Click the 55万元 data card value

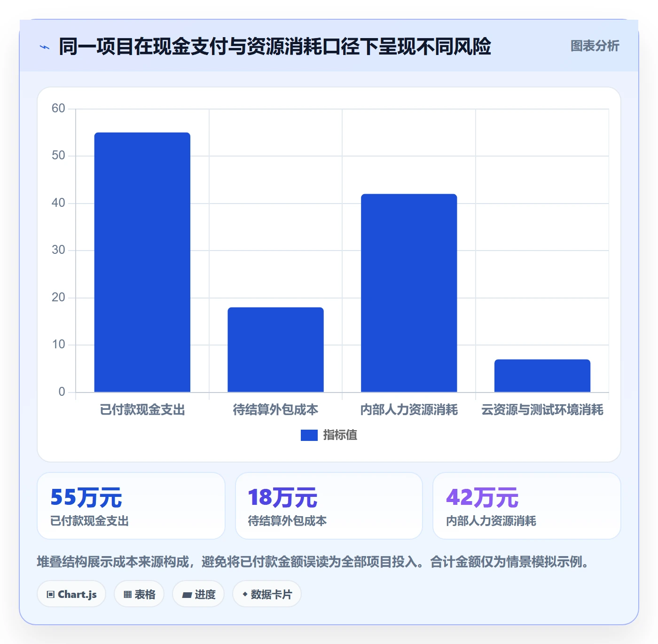click(x=86, y=497)
